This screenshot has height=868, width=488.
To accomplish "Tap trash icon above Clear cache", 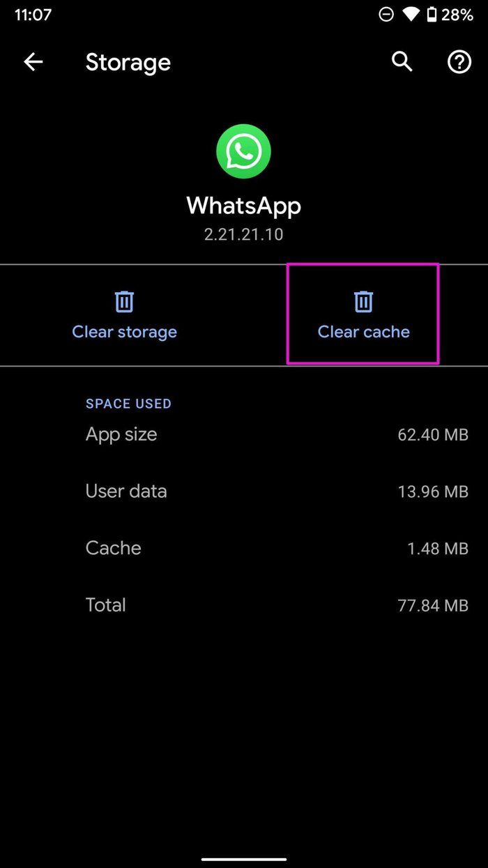I will coord(363,302).
